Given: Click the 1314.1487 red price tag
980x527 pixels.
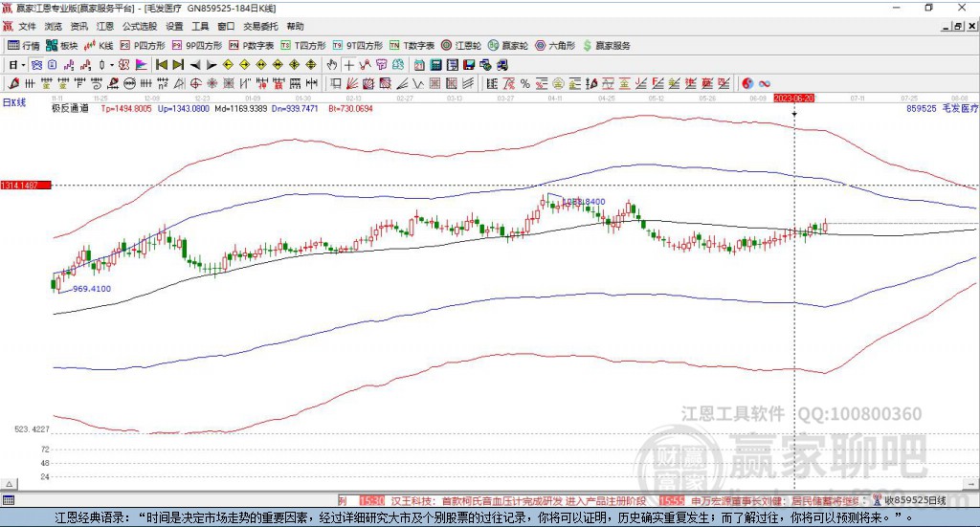Looking at the screenshot, I should (x=26, y=186).
